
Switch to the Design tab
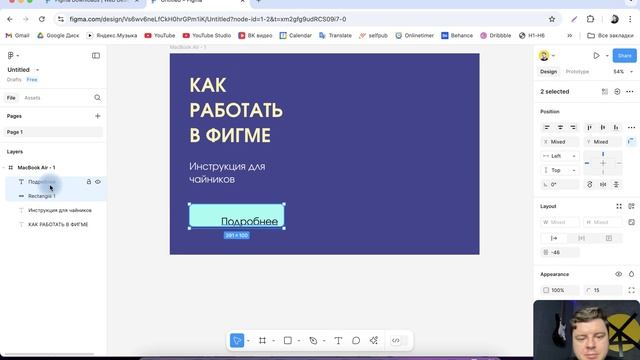[x=549, y=71]
